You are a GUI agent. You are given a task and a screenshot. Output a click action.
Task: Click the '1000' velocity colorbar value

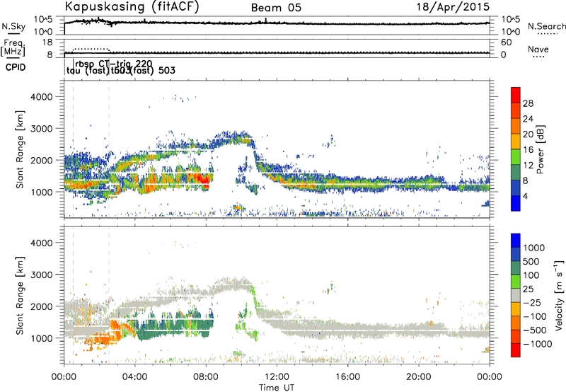(534, 248)
